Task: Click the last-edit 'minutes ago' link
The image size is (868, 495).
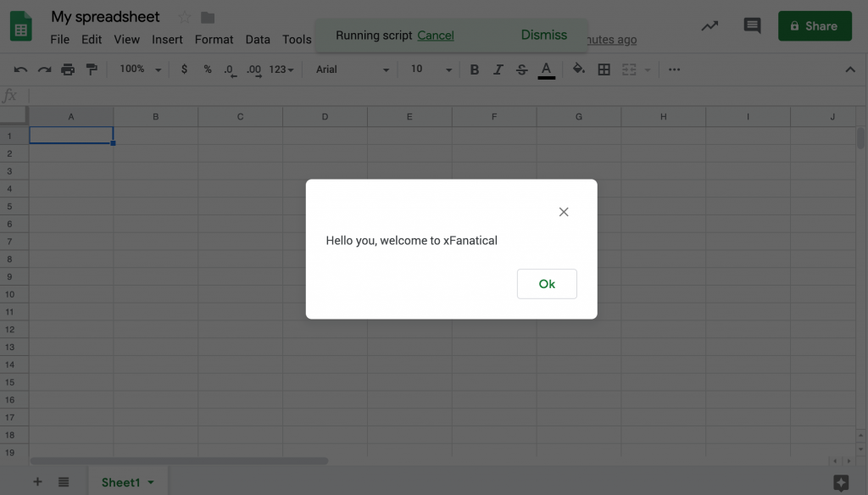Action: coord(612,39)
